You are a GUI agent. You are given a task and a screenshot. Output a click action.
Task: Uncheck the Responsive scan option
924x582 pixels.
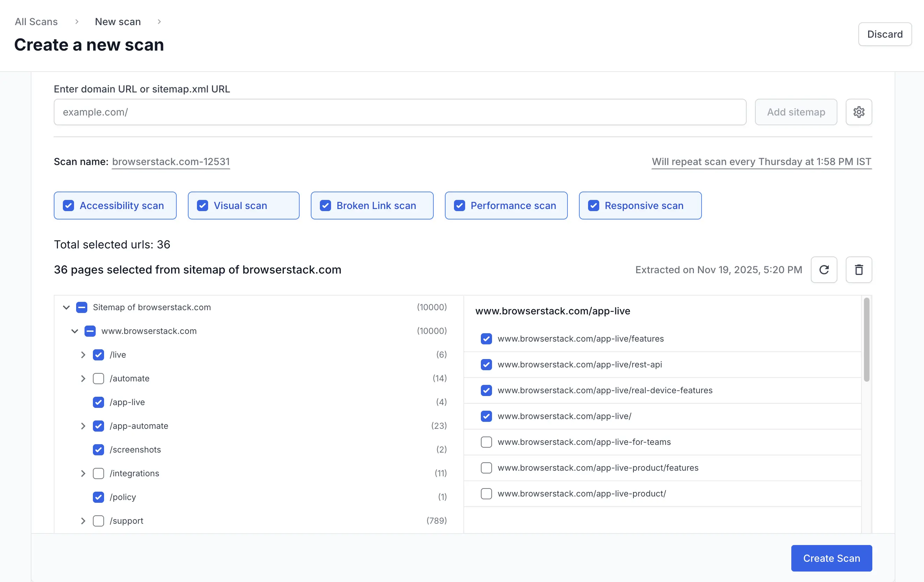(x=593, y=206)
